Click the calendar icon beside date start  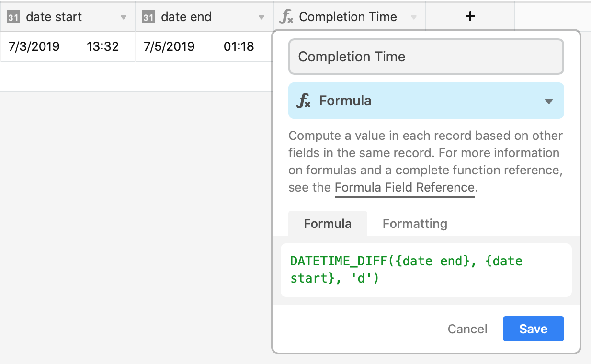tap(13, 17)
